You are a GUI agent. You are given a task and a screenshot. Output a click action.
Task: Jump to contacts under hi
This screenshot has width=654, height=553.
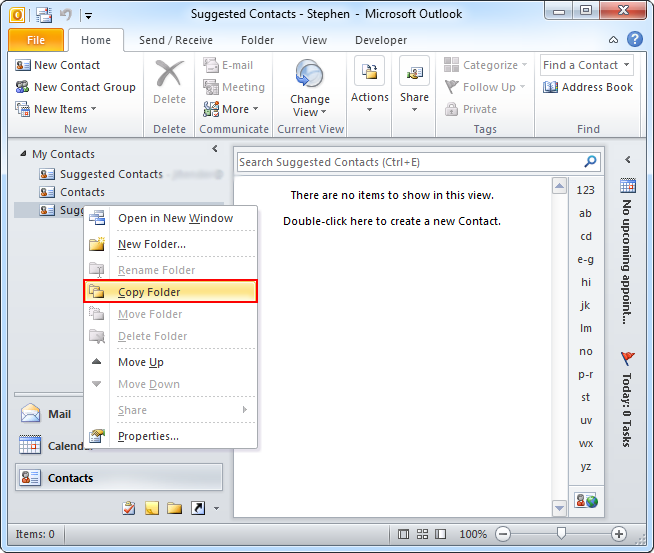[x=585, y=282]
